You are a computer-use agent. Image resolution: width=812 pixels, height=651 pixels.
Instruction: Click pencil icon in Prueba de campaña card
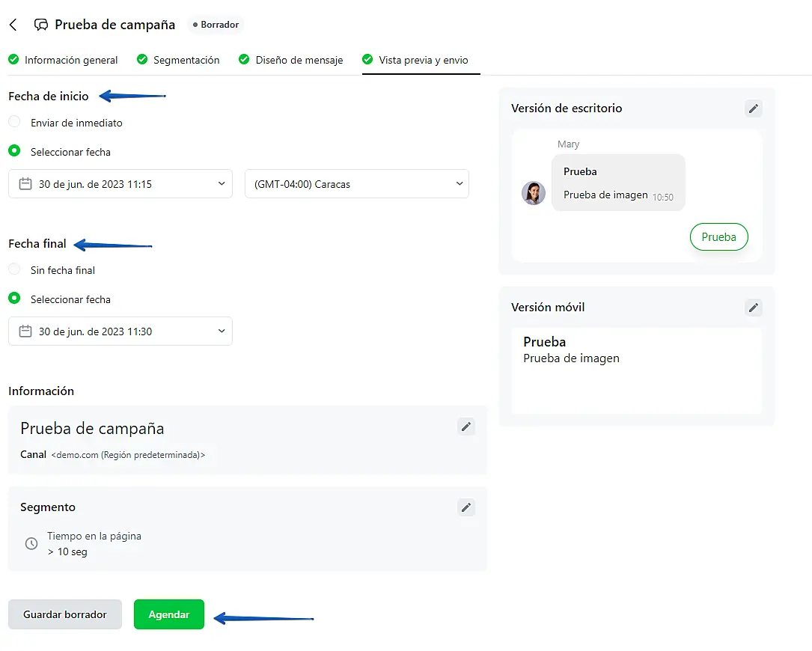coord(466,427)
